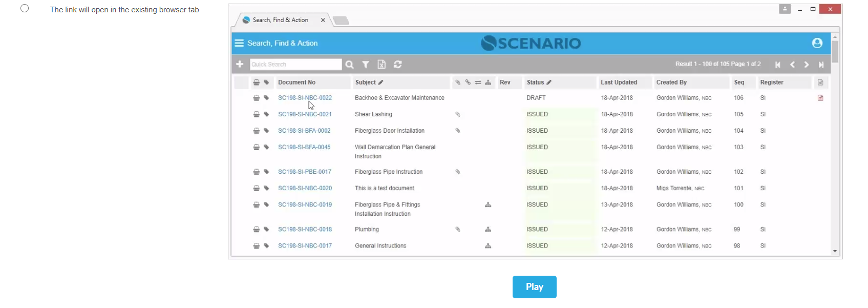Click red document icon for SC198-SI-NBC-0022

pyautogui.click(x=820, y=98)
